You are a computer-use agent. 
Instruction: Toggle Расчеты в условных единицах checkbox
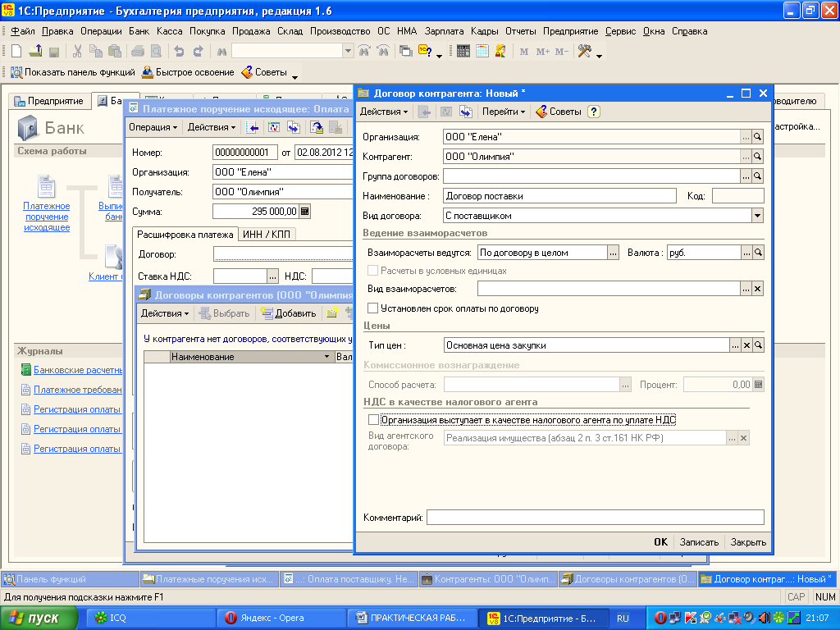click(373, 271)
